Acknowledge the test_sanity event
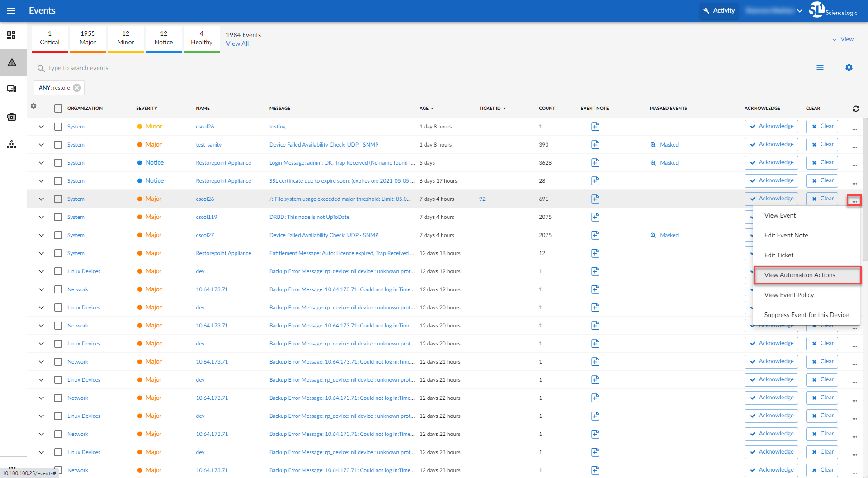 point(771,145)
